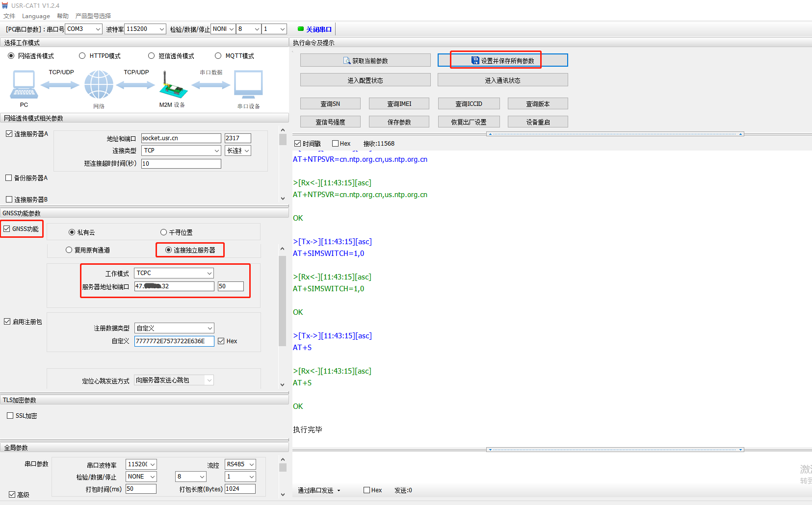Click the GNSS server address input field

coord(174,286)
